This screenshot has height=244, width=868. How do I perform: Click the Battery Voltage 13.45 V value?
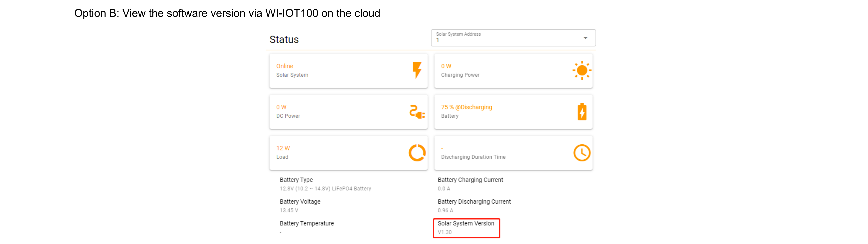[289, 210]
